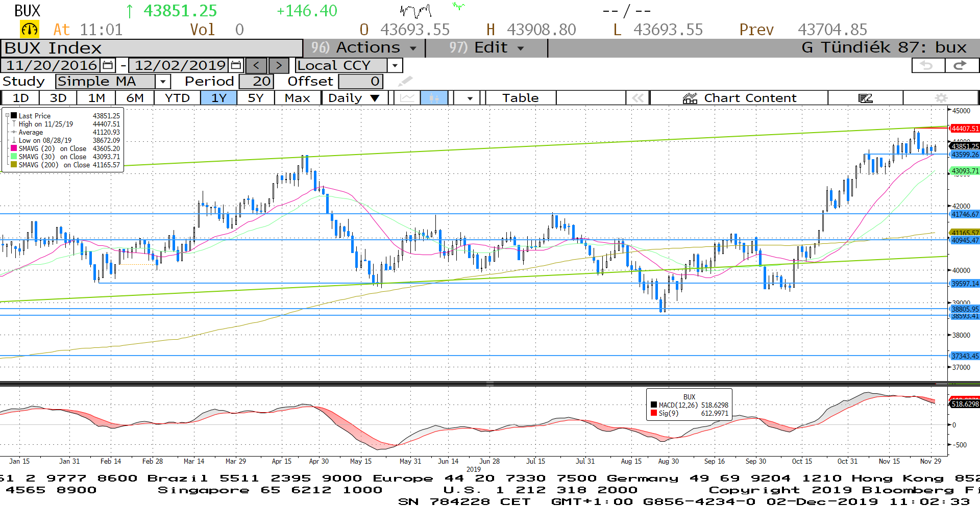Select the YTD range tab
Screen dimensions: 980x530
pyautogui.click(x=177, y=98)
